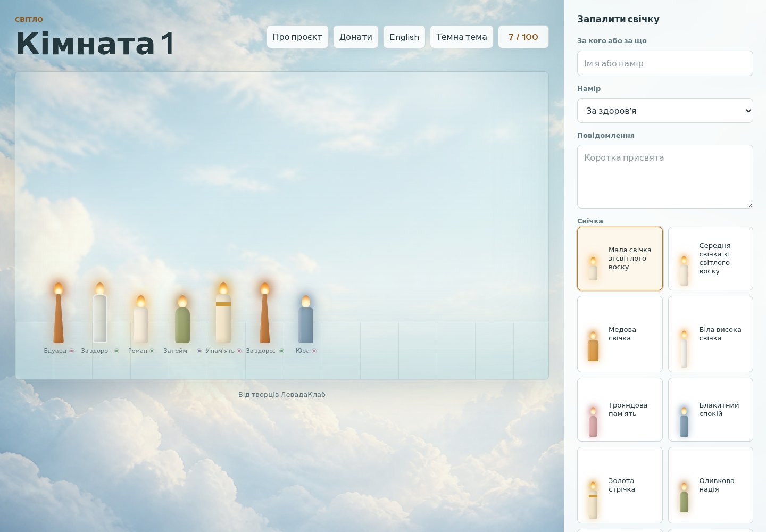Viewport: 766px width, 532px height.
Task: Click the orange taper candle above 'Едуард'
Action: (x=59, y=314)
